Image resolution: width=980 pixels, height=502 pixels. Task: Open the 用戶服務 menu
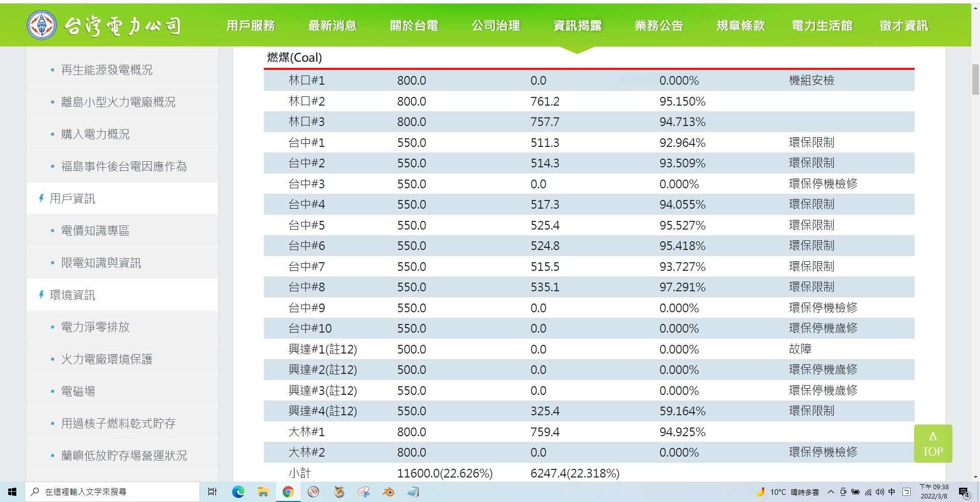(251, 26)
